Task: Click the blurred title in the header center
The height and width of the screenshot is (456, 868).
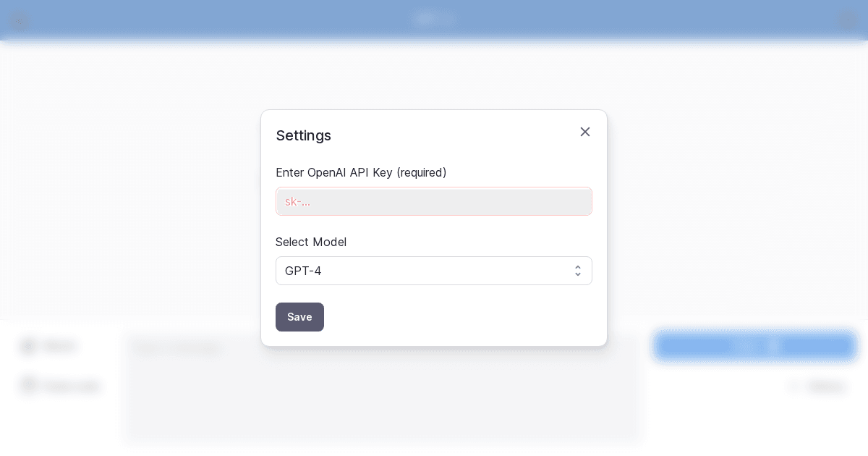Action: 434,20
